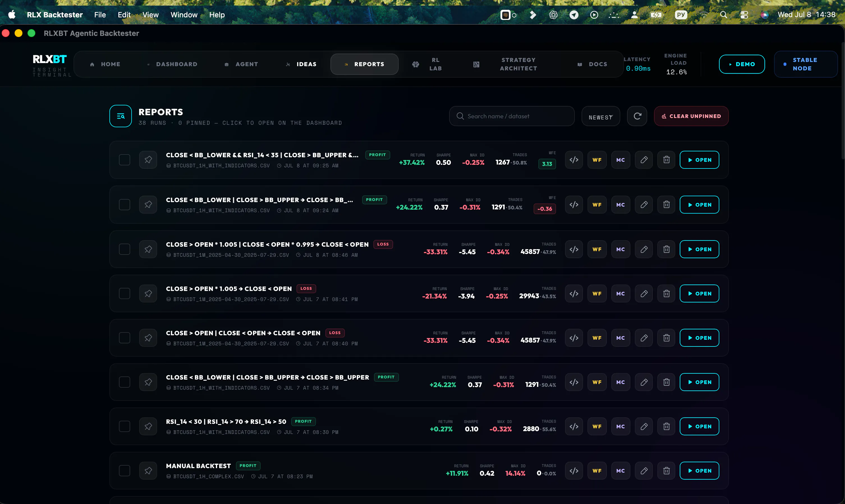Run WF on the Jul 7 08:41 PM report
845x504 pixels.
tap(597, 293)
